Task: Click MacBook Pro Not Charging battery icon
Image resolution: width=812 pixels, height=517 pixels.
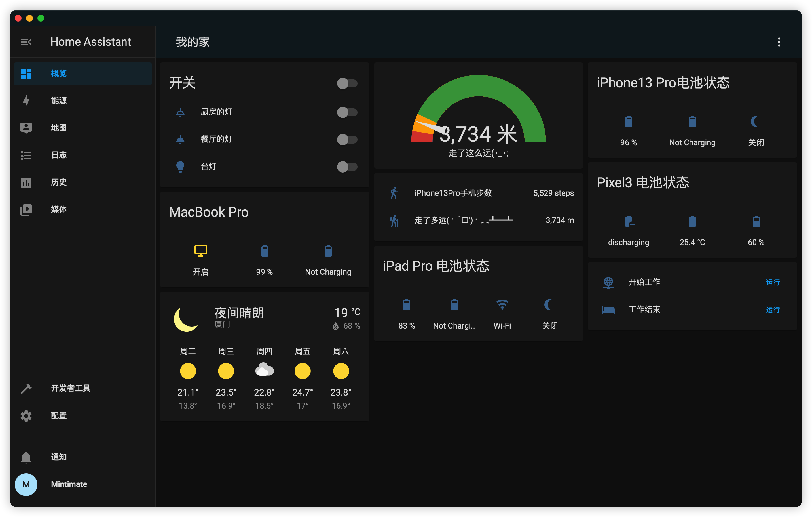Action: click(328, 251)
